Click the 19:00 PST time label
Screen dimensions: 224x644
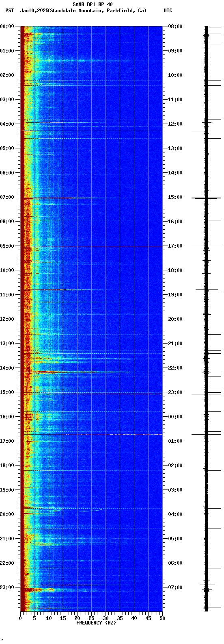7,490
